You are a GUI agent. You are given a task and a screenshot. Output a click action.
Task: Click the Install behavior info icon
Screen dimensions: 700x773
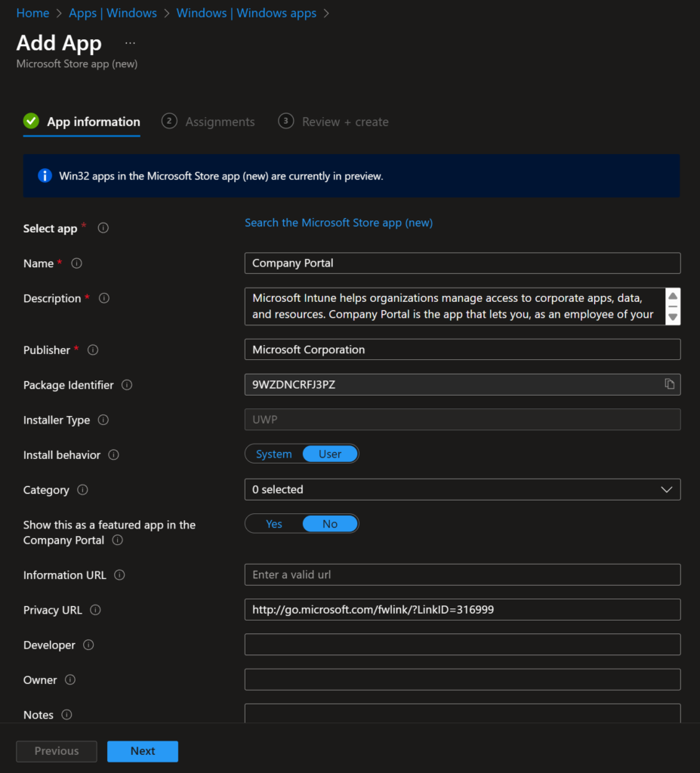coord(113,455)
